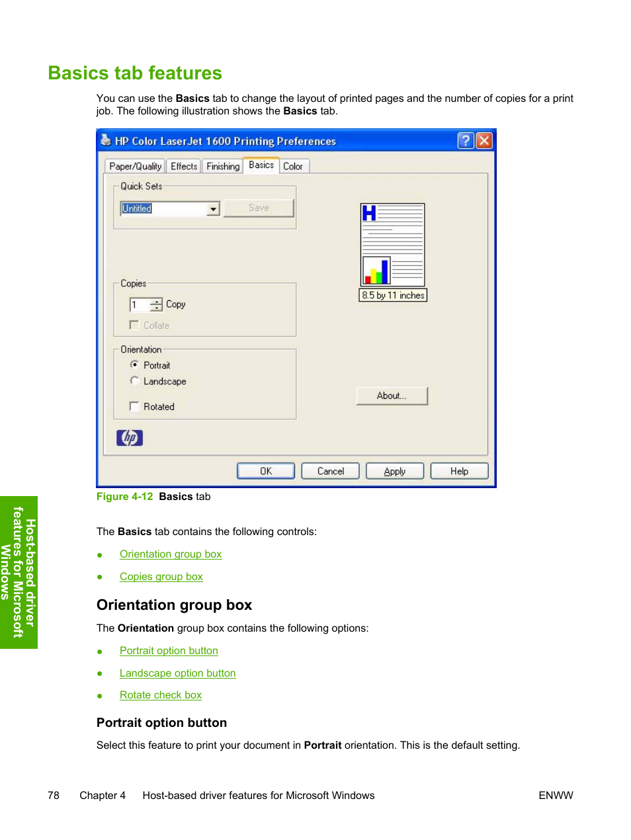This screenshot has width=631, height=840.
Task: Switch to the Finishing tab
Action: 223,166
